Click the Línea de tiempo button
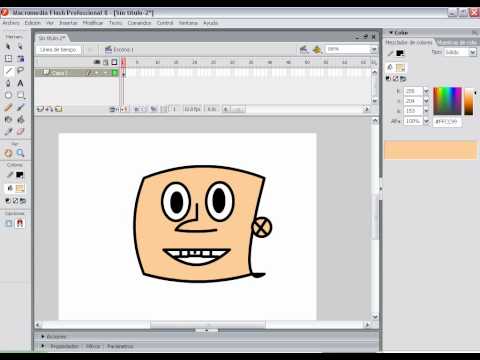 (58, 50)
